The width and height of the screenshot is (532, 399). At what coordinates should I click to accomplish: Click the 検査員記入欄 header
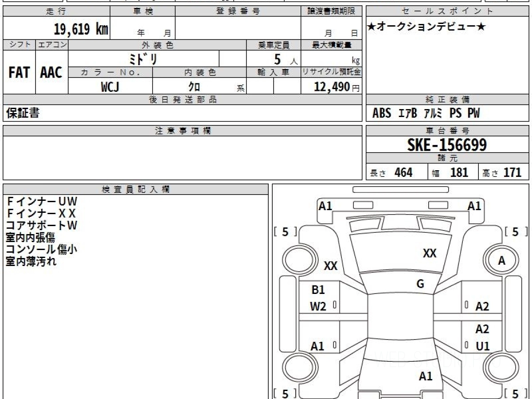coord(136,189)
